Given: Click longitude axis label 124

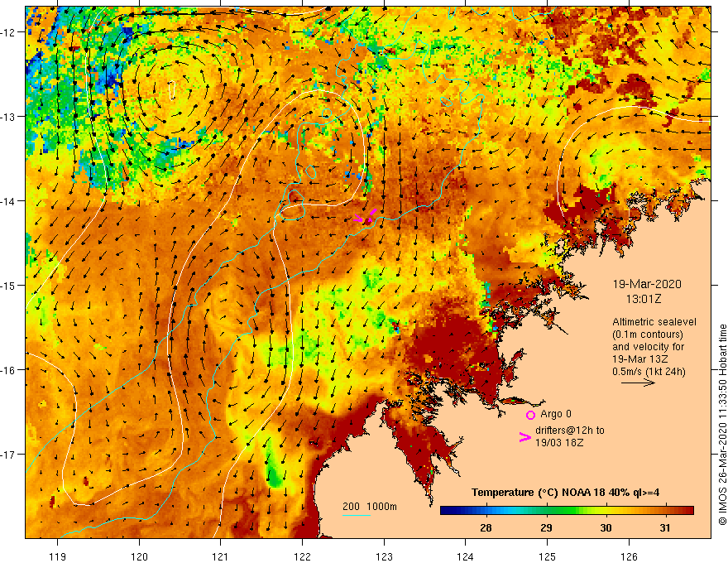Looking at the screenshot, I should [x=466, y=556].
